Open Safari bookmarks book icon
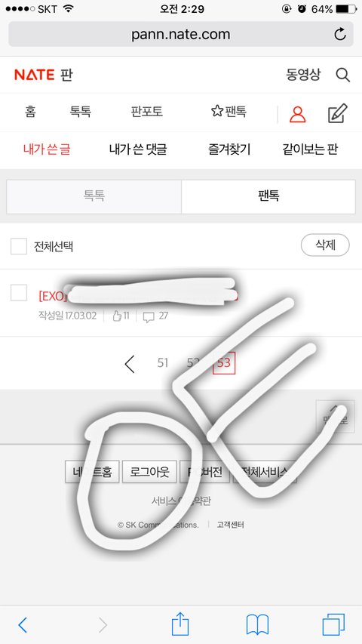362x644 pixels. (257, 624)
